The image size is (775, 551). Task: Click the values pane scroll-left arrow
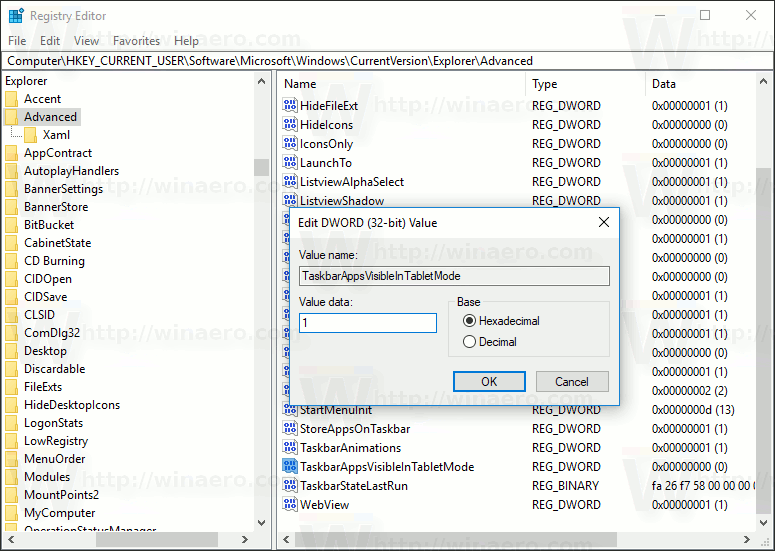click(286, 539)
